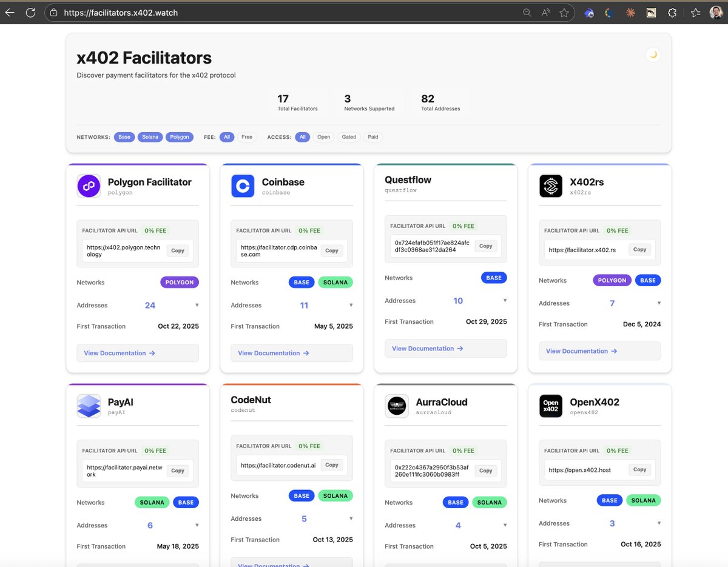Toggle the Base network filter
This screenshot has width=728, height=567.
coord(124,137)
